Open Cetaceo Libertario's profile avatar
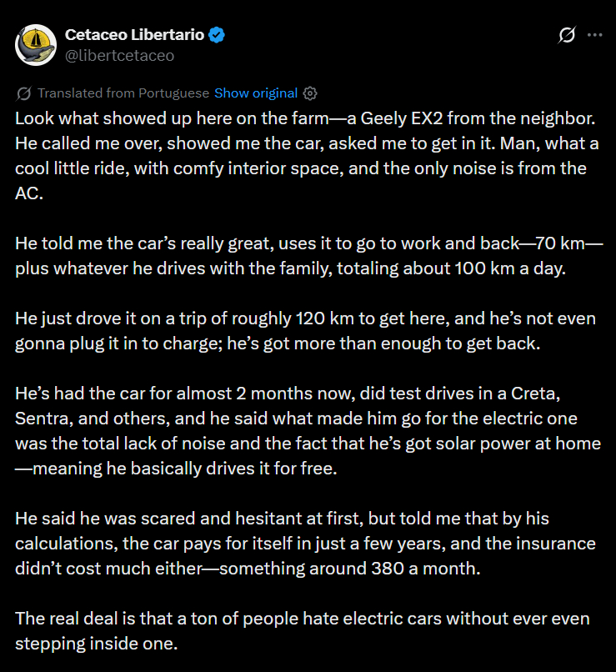This screenshot has width=616, height=672. (35, 45)
